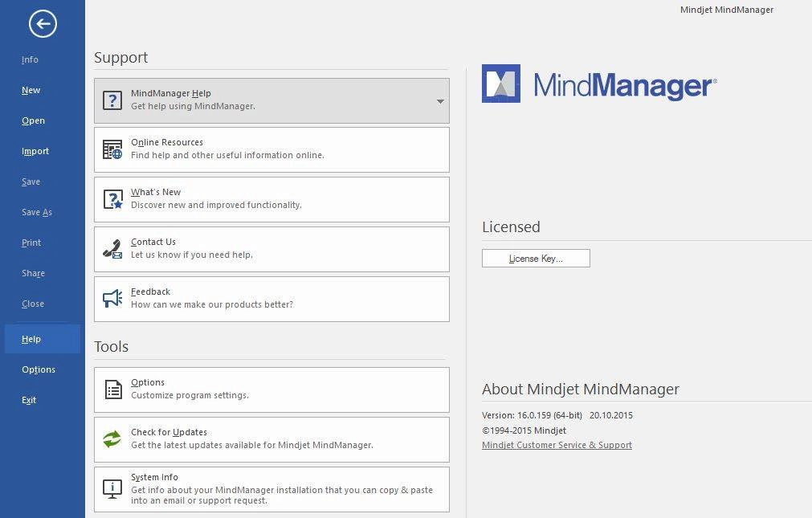Open Options from the left sidebar
This screenshot has width=812, height=518.
(x=39, y=370)
